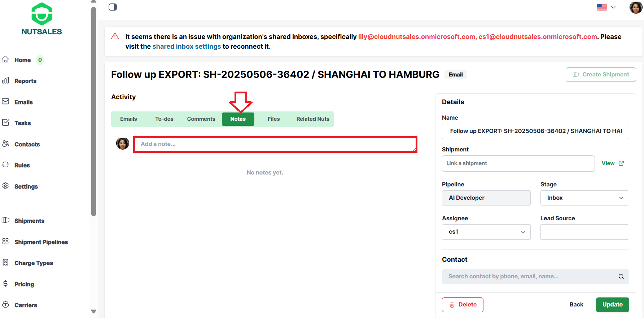Open Shipment Pipelines in the sidebar
The height and width of the screenshot is (318, 644).
(41, 242)
